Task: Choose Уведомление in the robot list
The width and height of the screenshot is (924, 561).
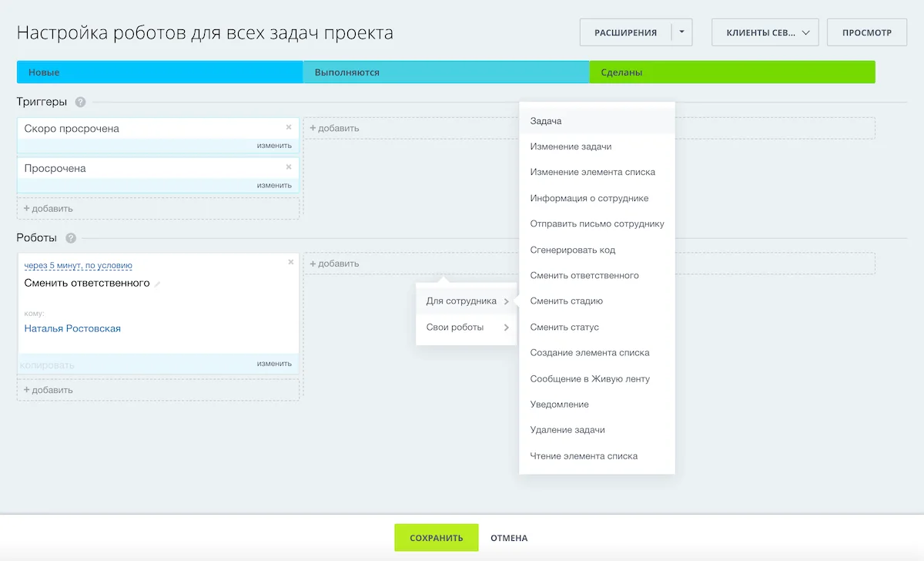Action: pos(559,405)
